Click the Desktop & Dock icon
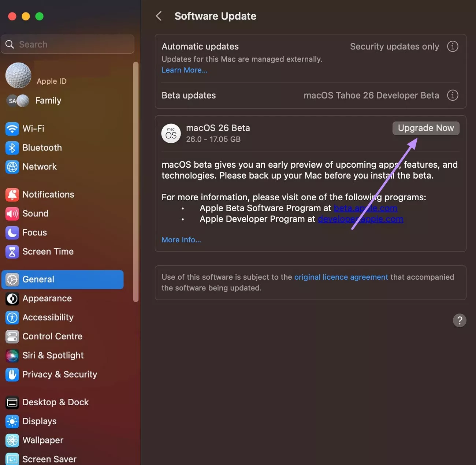Viewport: 476px width, 465px height. [12, 402]
